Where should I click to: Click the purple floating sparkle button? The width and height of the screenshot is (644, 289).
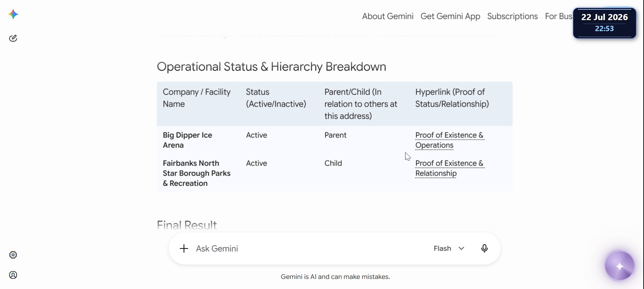click(620, 266)
